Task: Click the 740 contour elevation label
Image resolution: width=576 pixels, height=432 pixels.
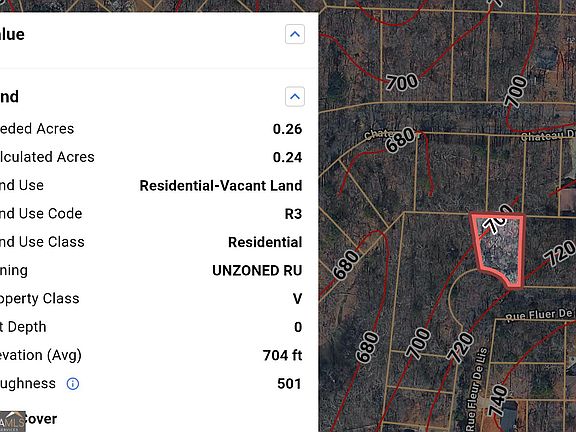Action: point(498,400)
